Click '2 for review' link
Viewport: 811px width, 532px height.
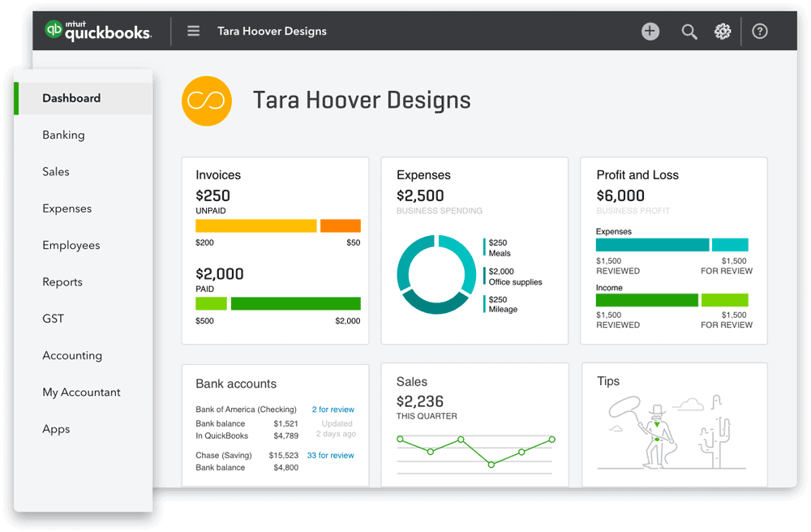click(x=333, y=410)
